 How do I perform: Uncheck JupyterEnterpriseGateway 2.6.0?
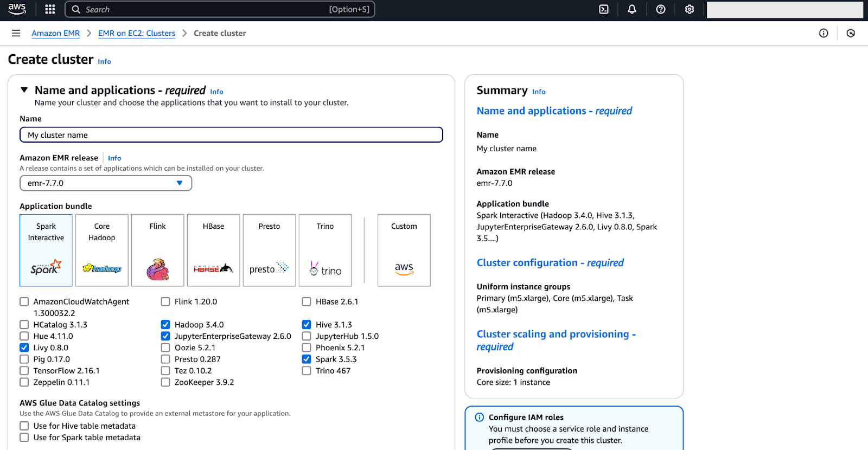165,336
